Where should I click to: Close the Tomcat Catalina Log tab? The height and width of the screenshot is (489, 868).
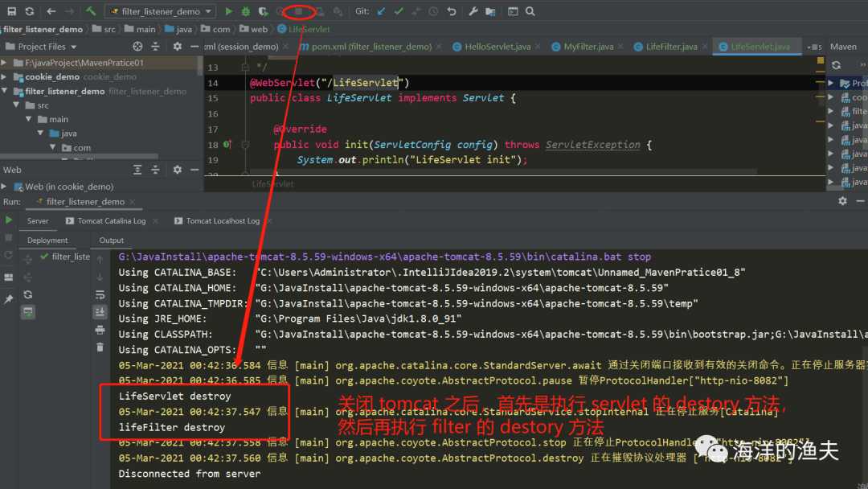(156, 221)
